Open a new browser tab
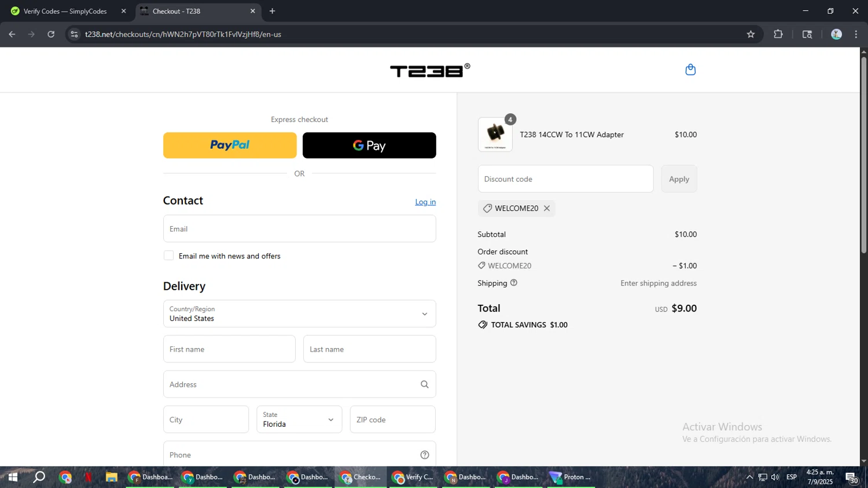 pos(273,11)
